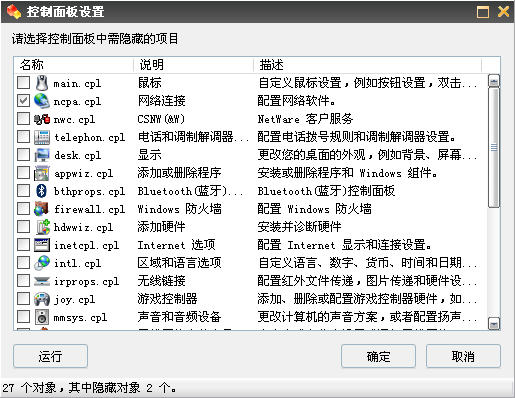Screen dimensions: 515x398
Task: Click the add hardware icon for hdwwiz.cpl
Action: (42, 227)
